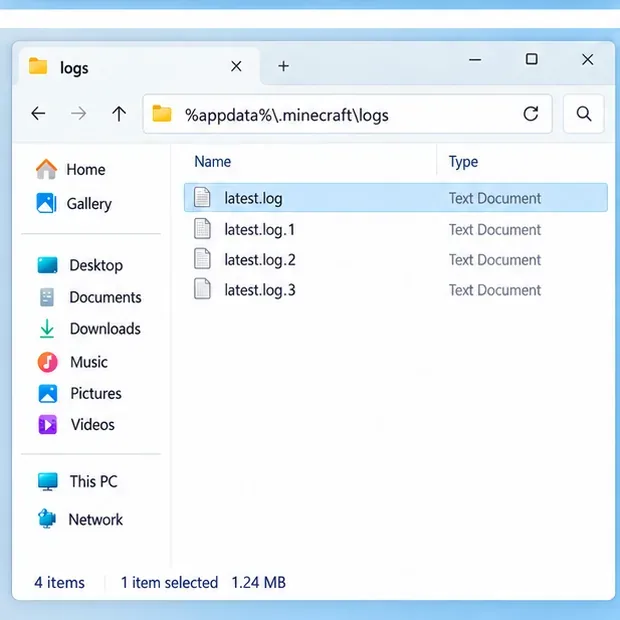Click the 1.24 MB size text

pyautogui.click(x=258, y=582)
